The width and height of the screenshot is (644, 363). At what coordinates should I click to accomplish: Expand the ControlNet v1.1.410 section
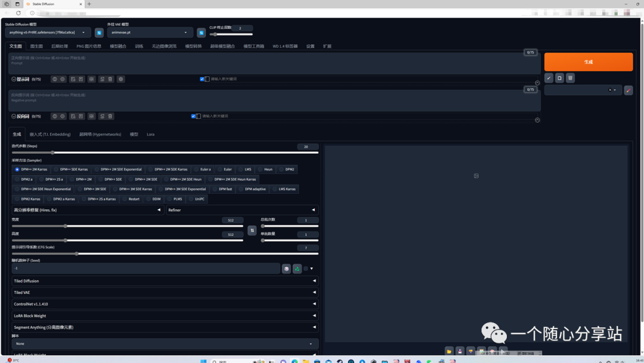pos(165,304)
